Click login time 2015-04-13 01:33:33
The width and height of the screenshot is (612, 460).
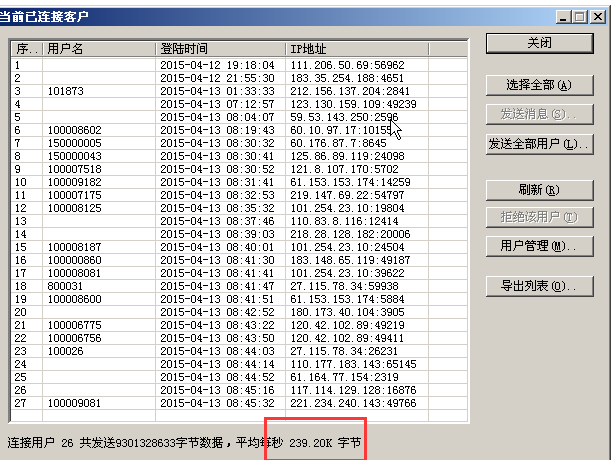tap(217, 91)
